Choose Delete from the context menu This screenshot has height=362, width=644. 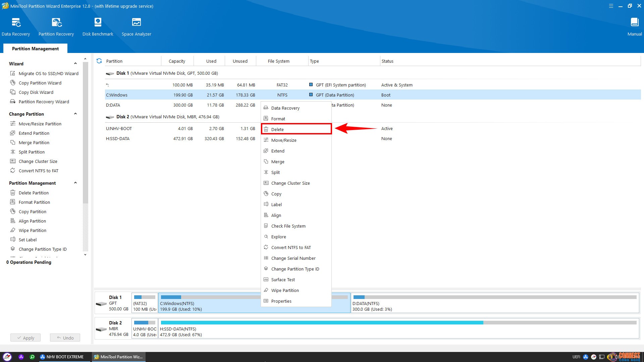tap(296, 129)
